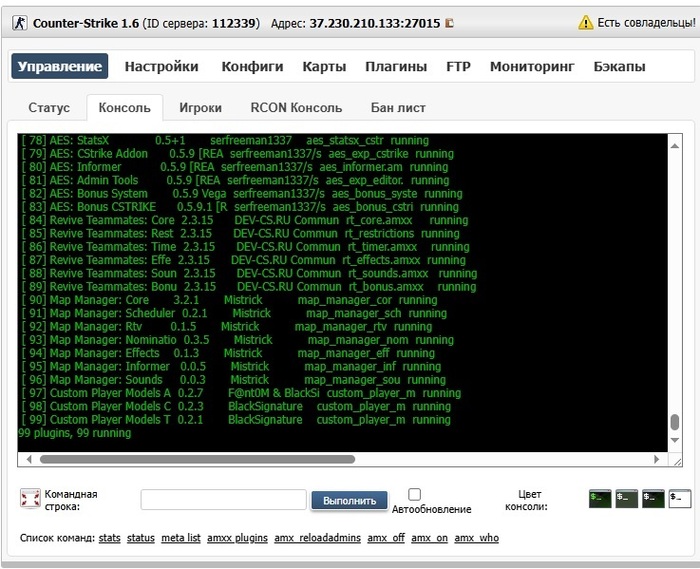Open the Настройки menu

tap(161, 67)
